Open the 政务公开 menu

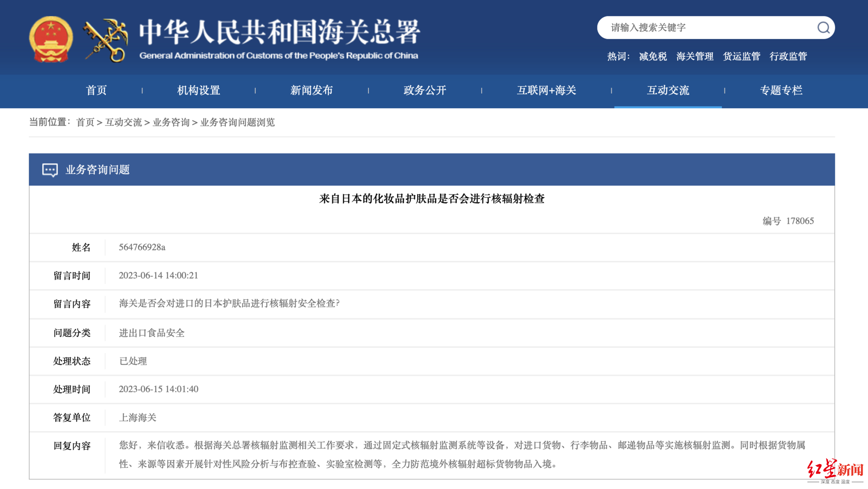click(x=424, y=91)
